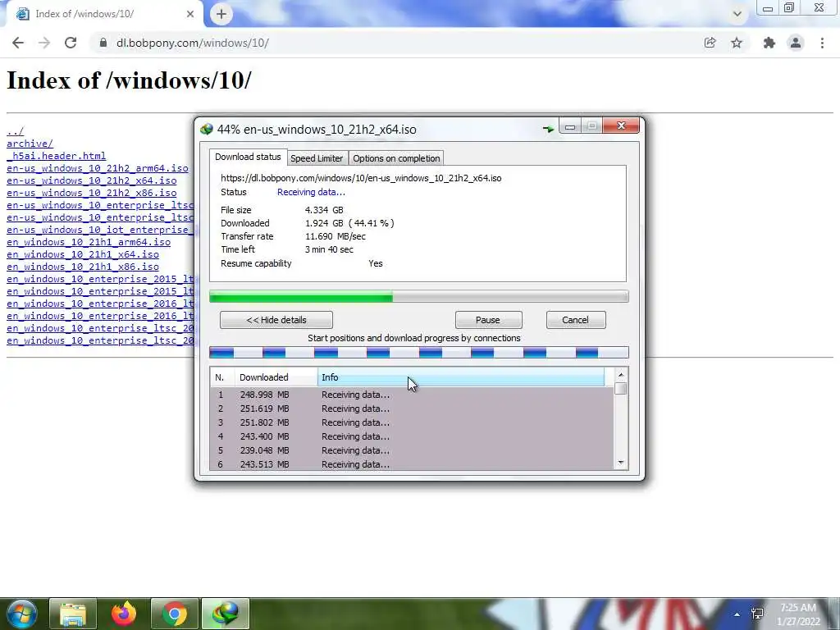840x630 pixels.
Task: Click the Time left 3 min 40 sec value
Action: click(329, 249)
